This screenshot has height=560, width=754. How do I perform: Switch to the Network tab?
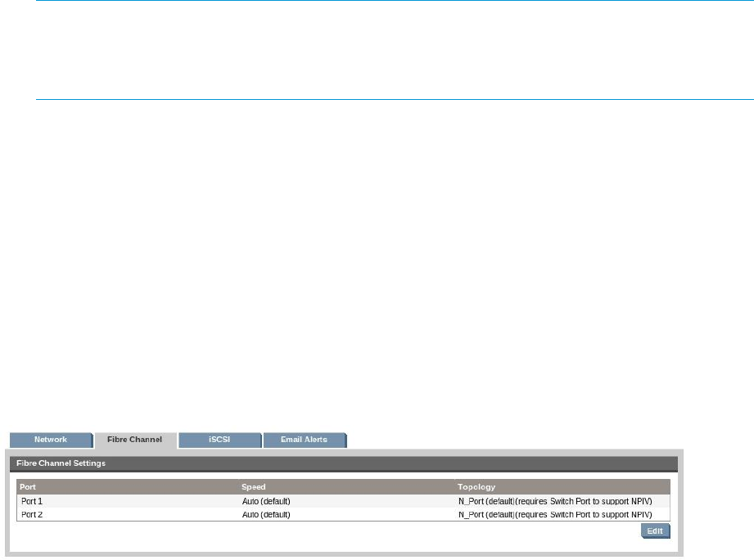51,440
